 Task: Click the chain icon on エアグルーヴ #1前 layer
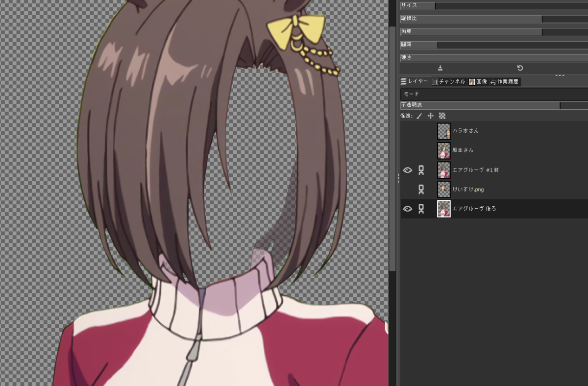click(420, 169)
